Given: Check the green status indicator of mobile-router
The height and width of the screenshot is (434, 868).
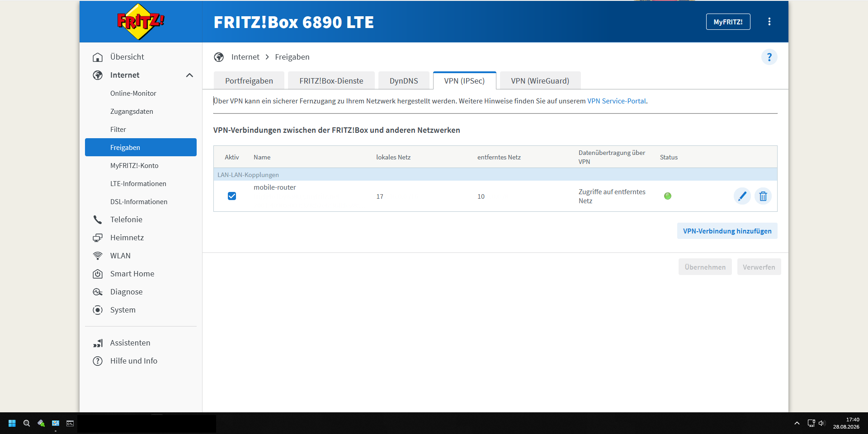Looking at the screenshot, I should click(x=668, y=196).
